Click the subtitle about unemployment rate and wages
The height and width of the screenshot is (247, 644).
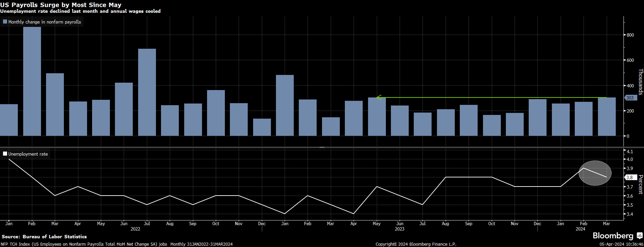tap(80, 11)
